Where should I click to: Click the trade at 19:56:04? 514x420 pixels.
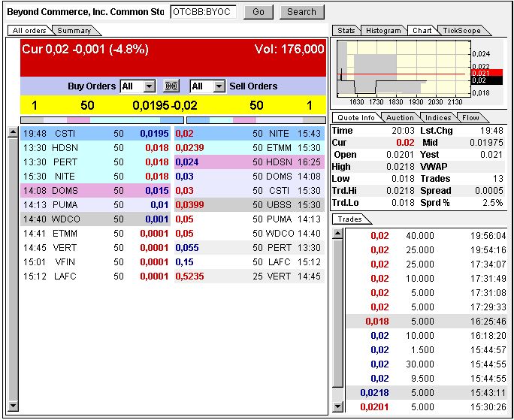click(x=427, y=236)
